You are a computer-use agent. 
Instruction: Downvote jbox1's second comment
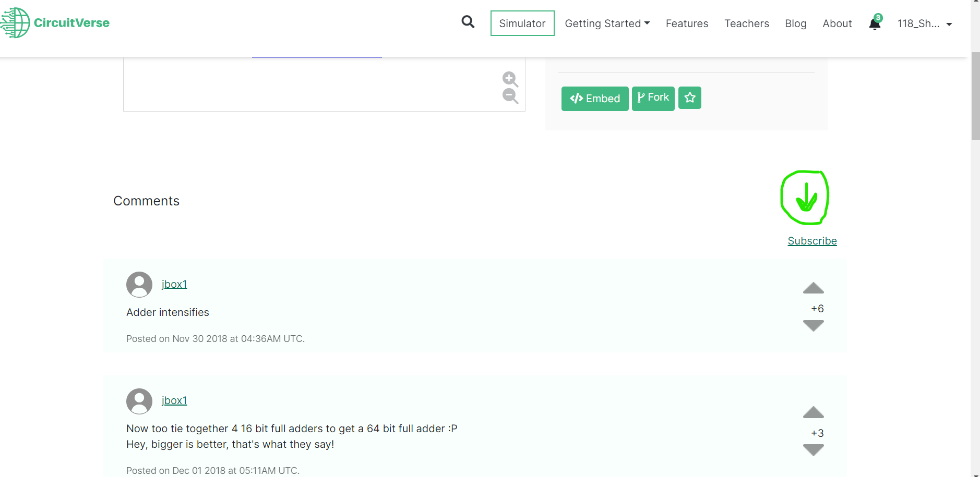813,449
